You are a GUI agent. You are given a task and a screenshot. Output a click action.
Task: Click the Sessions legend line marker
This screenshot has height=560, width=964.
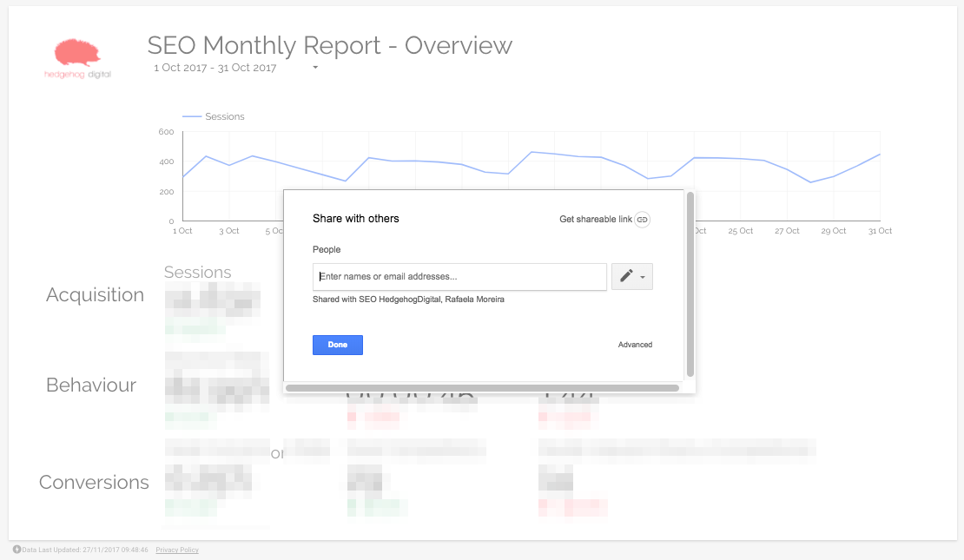point(193,115)
